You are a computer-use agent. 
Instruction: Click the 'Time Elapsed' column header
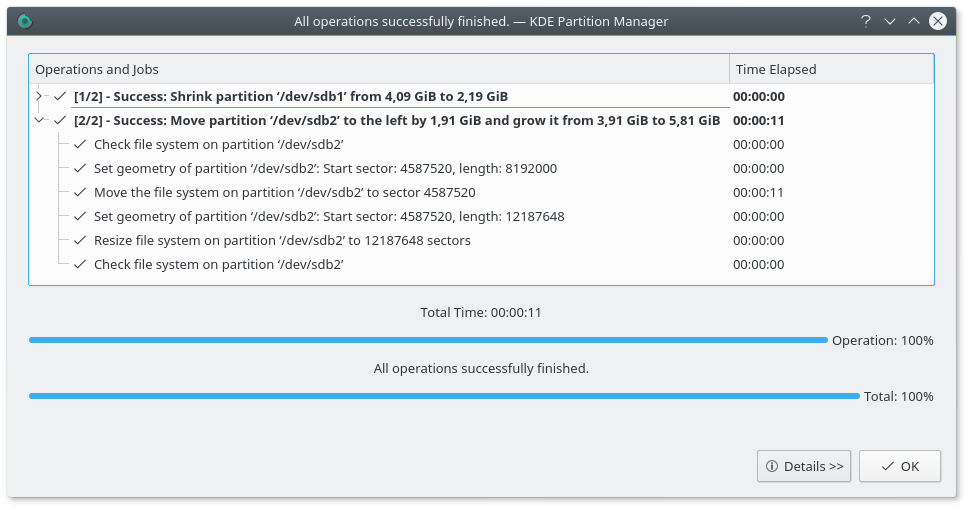[776, 70]
